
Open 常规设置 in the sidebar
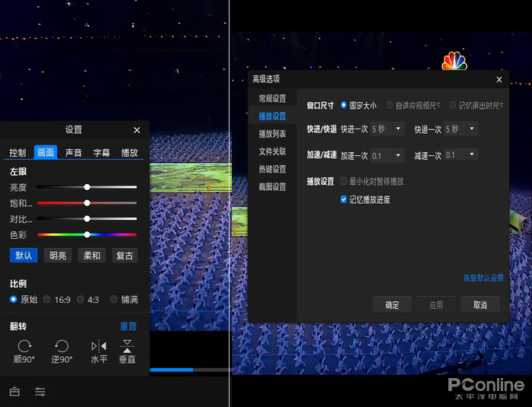click(x=272, y=99)
